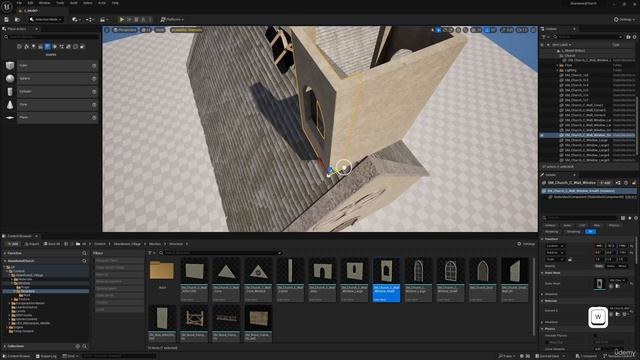
Task: Toggle Mass override checkbox in Physics
Action: tap(547, 342)
